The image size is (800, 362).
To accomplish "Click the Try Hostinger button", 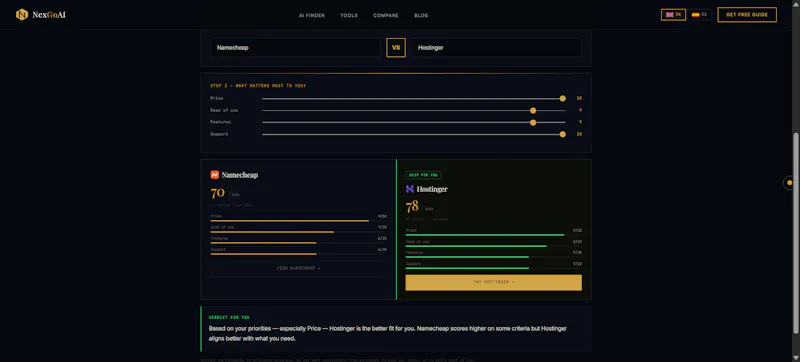I will coord(493,282).
